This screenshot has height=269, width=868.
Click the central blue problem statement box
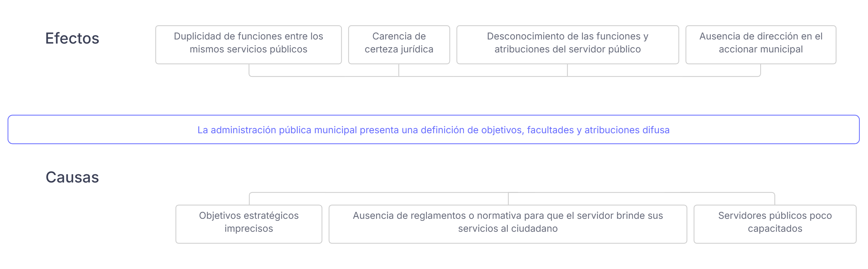pos(433,129)
